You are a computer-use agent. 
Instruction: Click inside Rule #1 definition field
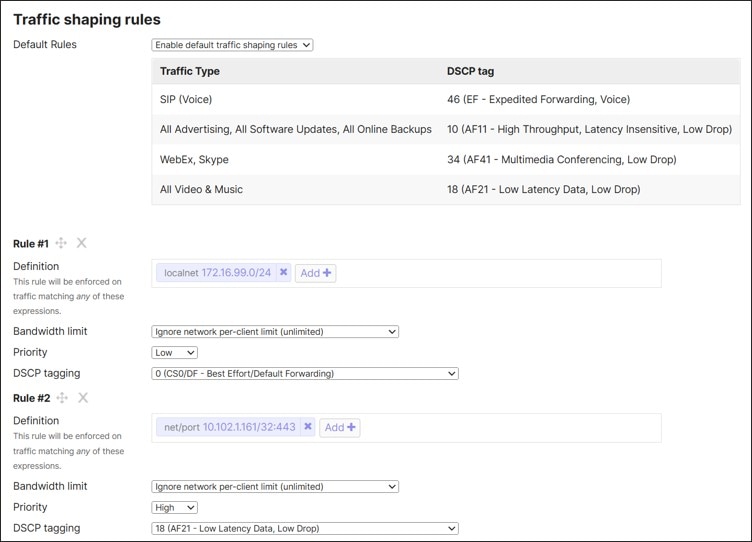500,273
